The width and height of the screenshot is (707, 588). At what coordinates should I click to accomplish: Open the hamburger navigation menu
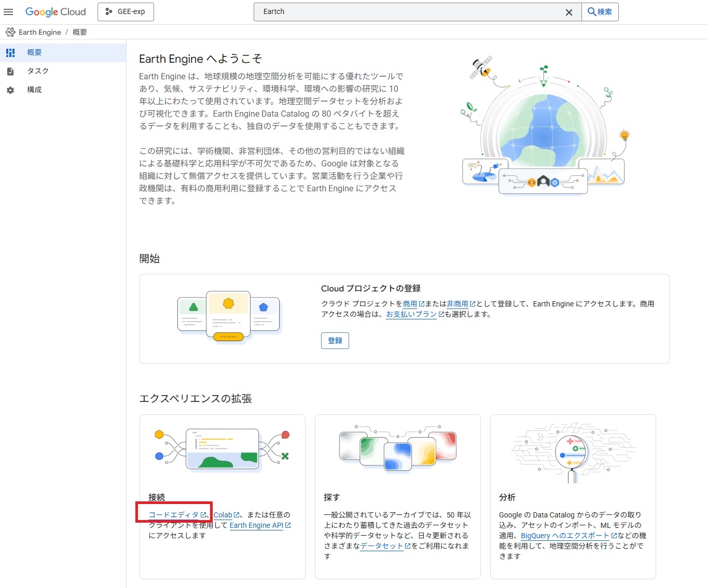[x=8, y=12]
